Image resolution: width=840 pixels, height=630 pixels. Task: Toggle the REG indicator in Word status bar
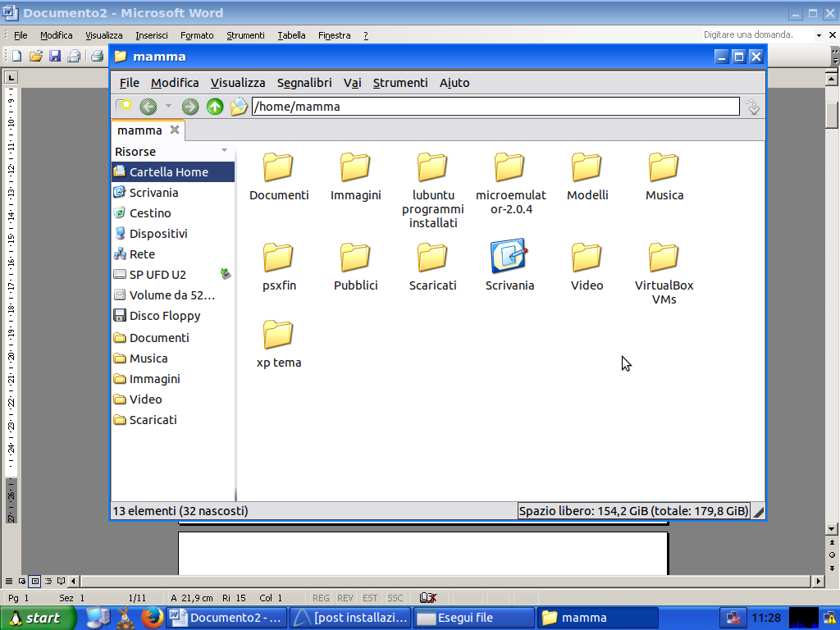(x=321, y=598)
